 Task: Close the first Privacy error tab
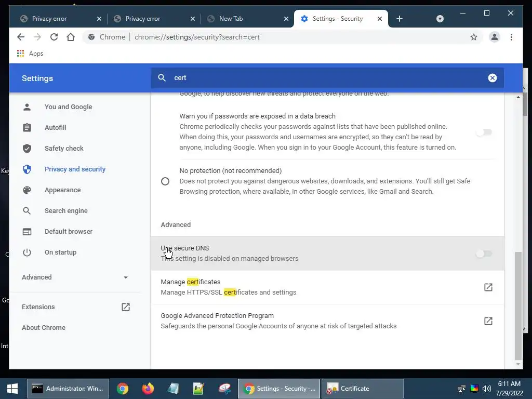[x=99, y=19]
